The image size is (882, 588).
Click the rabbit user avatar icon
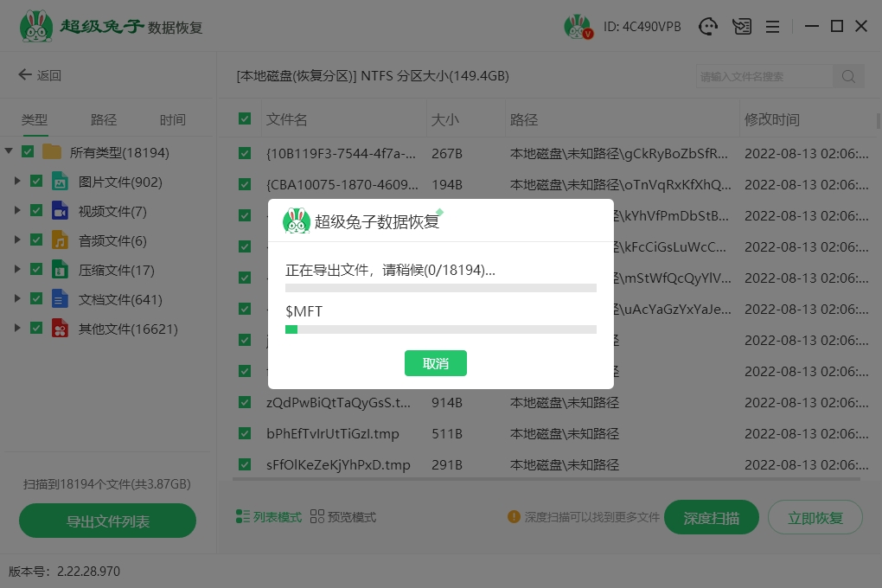point(577,27)
